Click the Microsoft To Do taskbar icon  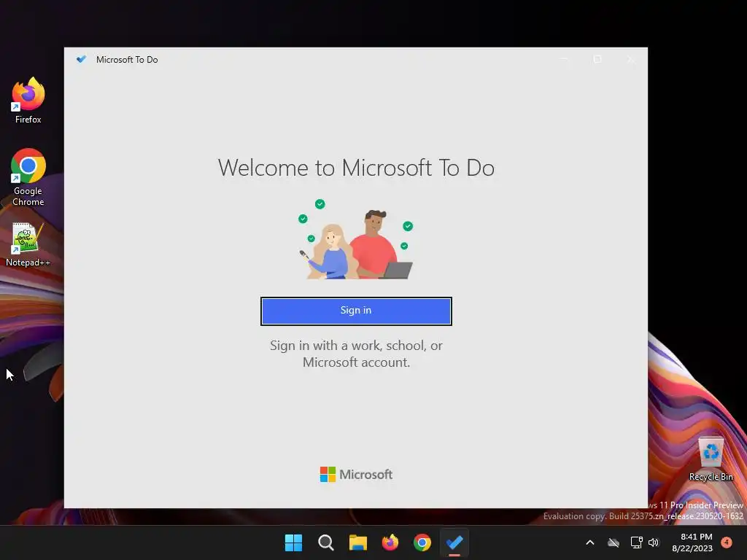tap(454, 542)
